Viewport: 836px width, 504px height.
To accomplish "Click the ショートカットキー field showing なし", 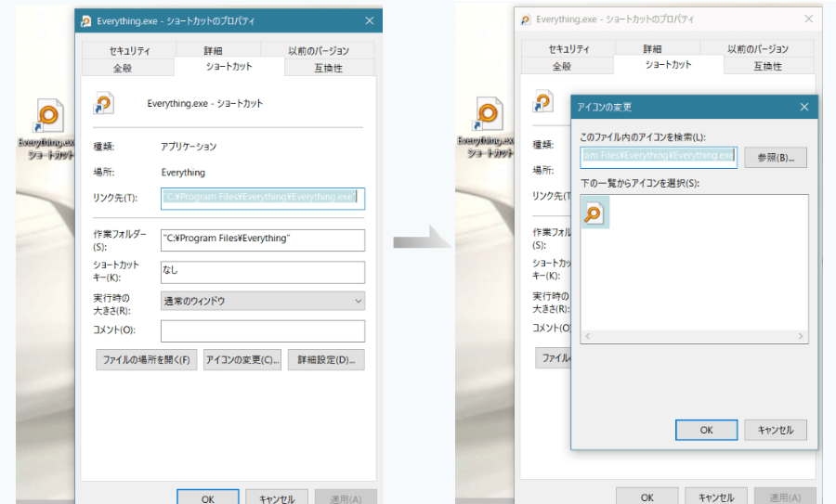I will tap(263, 272).
